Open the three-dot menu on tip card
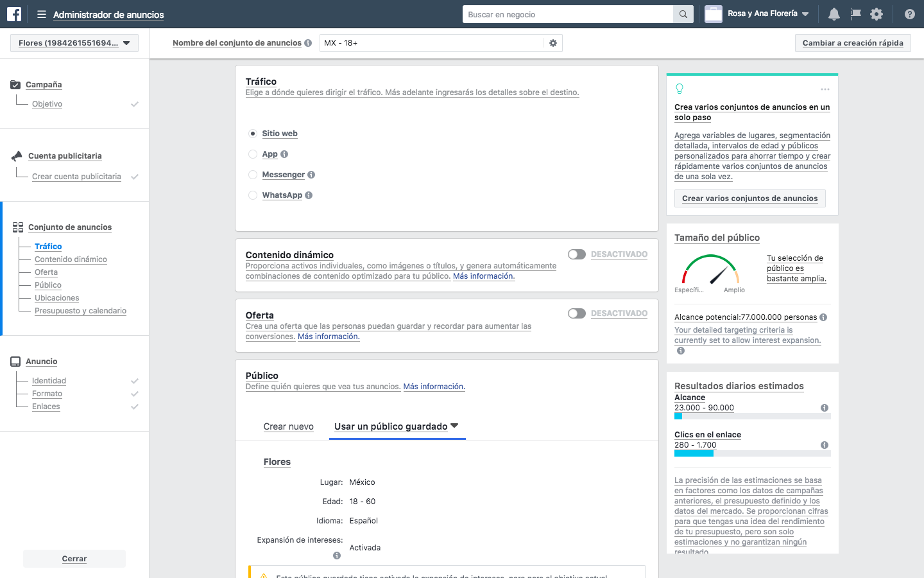The width and height of the screenshot is (924, 578). click(825, 89)
